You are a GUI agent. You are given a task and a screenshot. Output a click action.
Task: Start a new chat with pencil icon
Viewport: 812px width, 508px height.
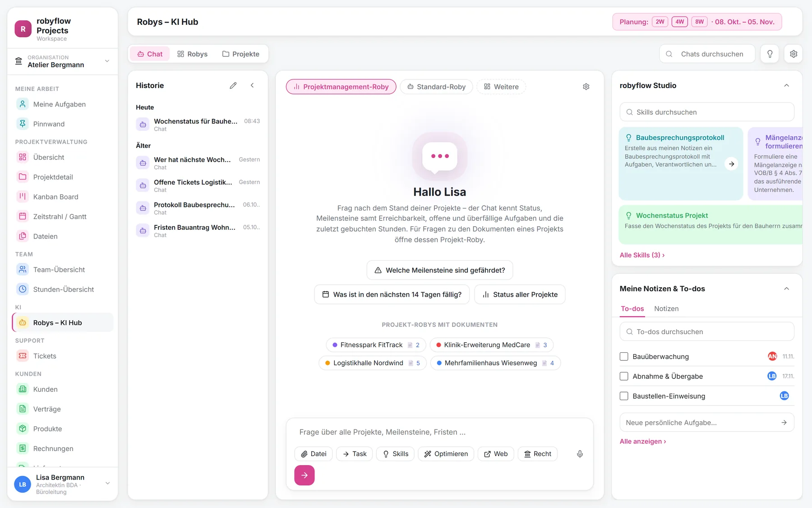click(x=233, y=85)
